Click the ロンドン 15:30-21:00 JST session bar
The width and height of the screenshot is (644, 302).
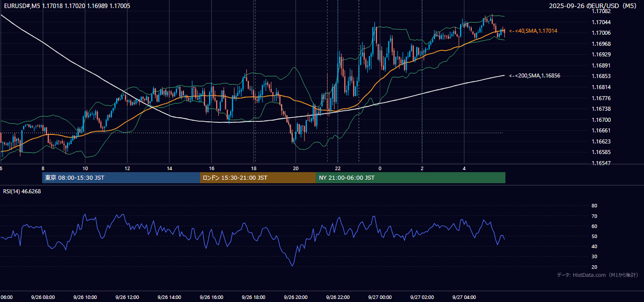tap(258, 178)
